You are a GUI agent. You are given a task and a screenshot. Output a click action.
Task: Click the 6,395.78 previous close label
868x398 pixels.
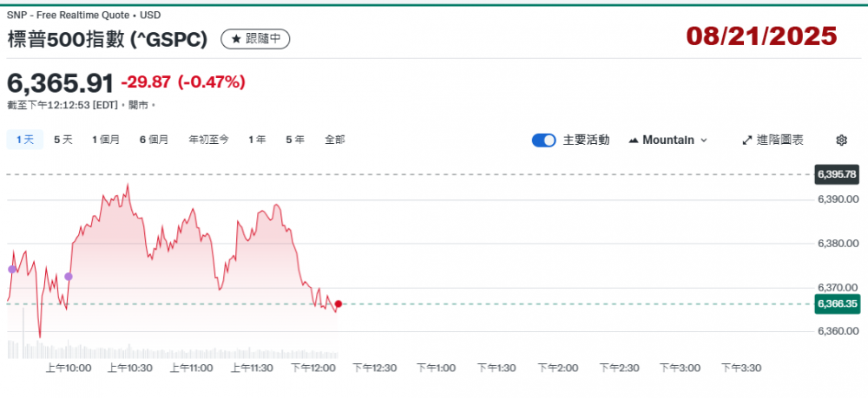(837, 174)
